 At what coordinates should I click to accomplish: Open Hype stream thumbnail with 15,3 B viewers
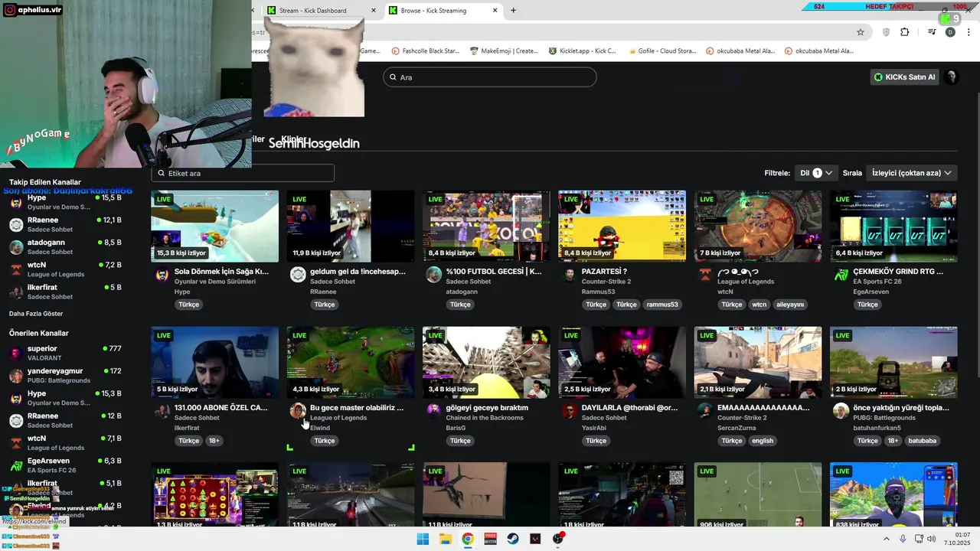pyautogui.click(x=215, y=227)
